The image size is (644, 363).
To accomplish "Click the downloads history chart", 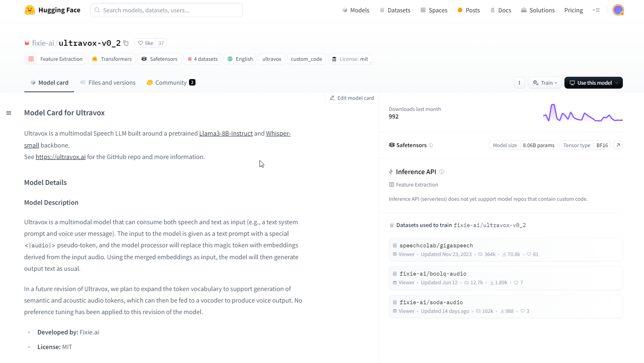I will (x=583, y=113).
